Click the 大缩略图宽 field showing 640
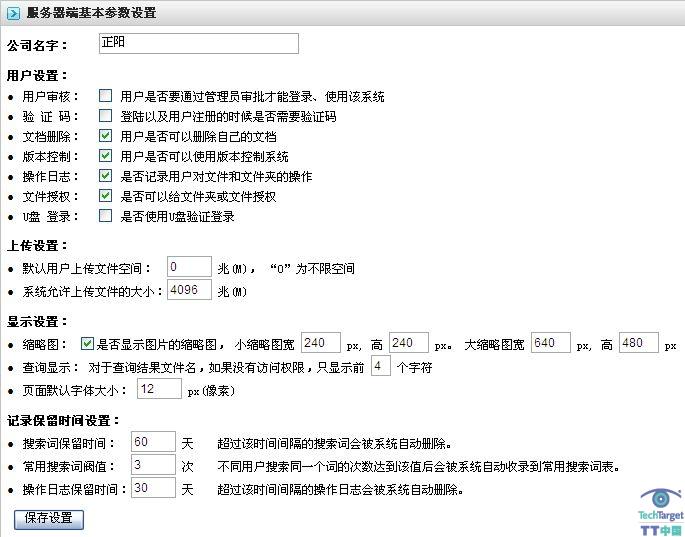Screen dimensions: 685x537 (x=550, y=343)
